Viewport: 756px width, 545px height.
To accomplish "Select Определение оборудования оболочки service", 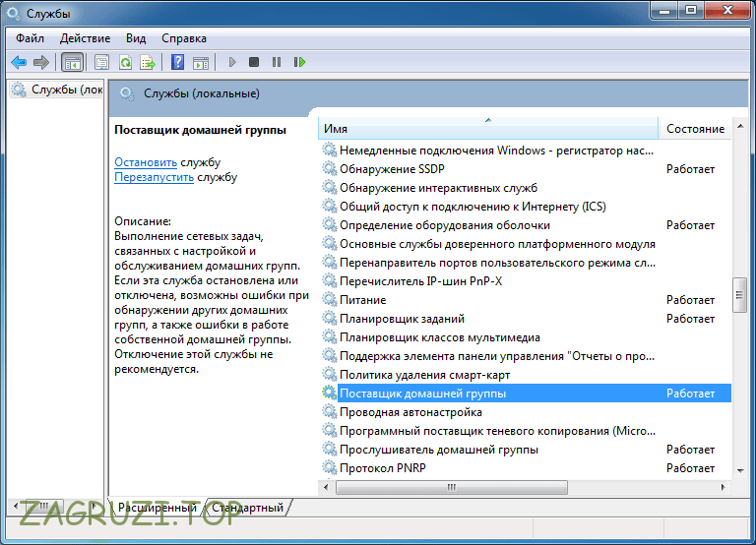I will 445,225.
